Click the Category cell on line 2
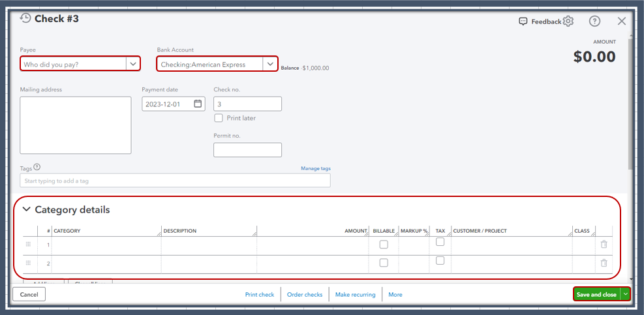This screenshot has width=644, height=315. pyautogui.click(x=106, y=263)
